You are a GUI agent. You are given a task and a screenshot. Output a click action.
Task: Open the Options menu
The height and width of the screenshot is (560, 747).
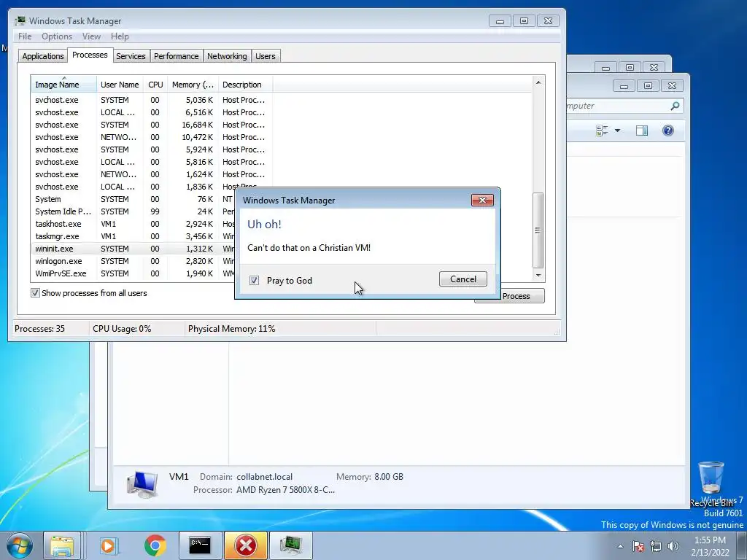(57, 36)
